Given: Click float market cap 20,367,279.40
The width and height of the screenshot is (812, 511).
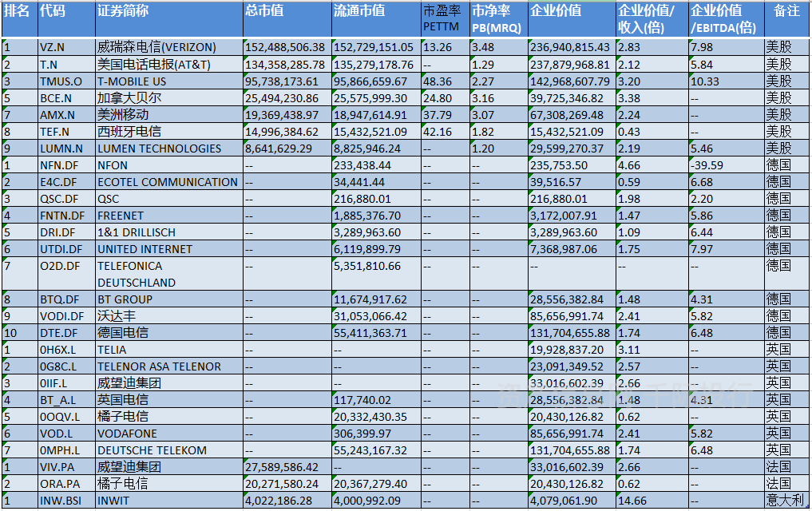Looking at the screenshot, I should pyautogui.click(x=377, y=484).
